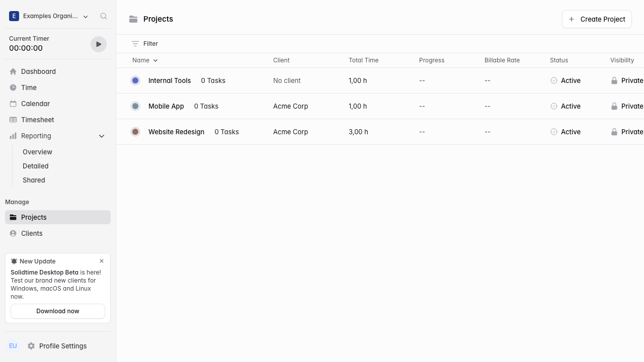This screenshot has height=362, width=644.
Task: Click the Internal Tools color dot
Action: [x=135, y=80]
